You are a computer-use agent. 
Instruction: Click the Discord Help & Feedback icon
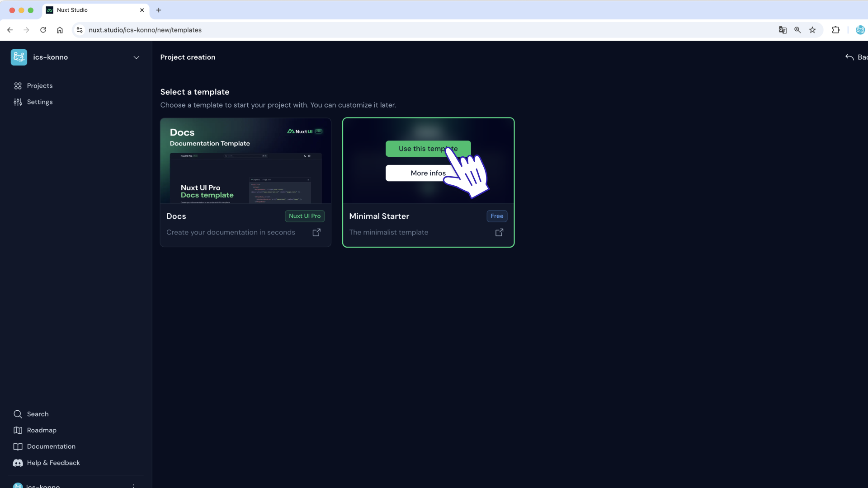pos(18,463)
